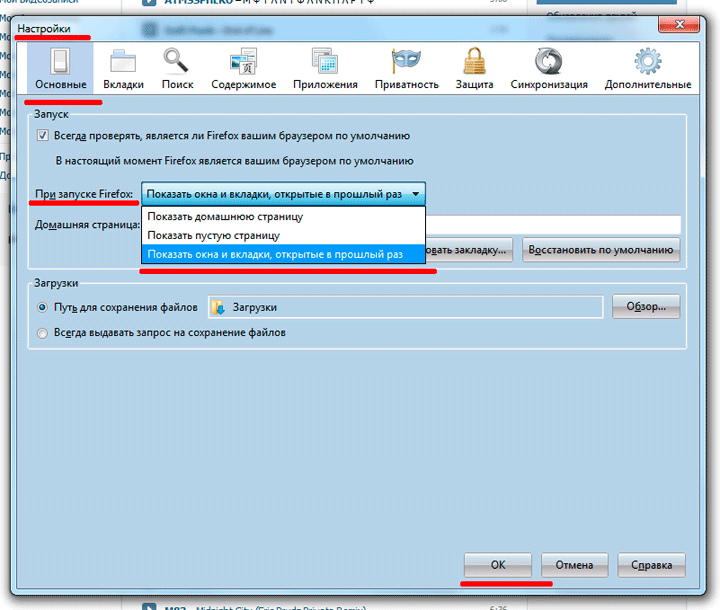Click the 'При запуске Firefox:' label
The image size is (720, 610).
(84, 194)
